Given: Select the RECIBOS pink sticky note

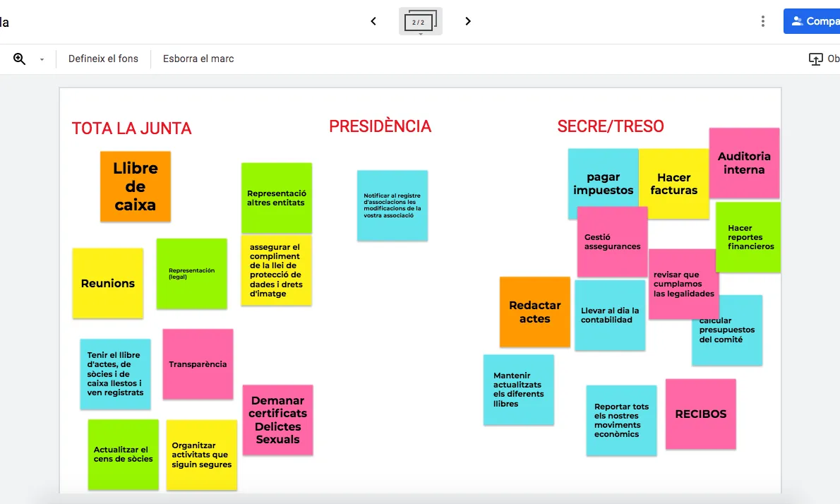Looking at the screenshot, I should pos(700,414).
